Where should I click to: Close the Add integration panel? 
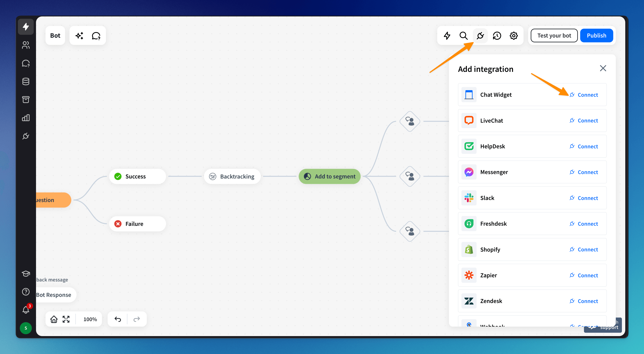(603, 68)
